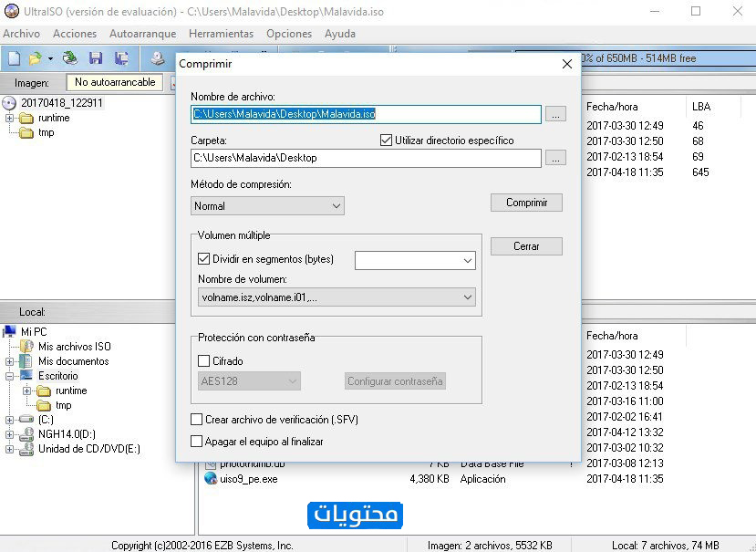The image size is (756, 552).
Task: Click the Save As toolbar icon
Action: click(x=121, y=58)
